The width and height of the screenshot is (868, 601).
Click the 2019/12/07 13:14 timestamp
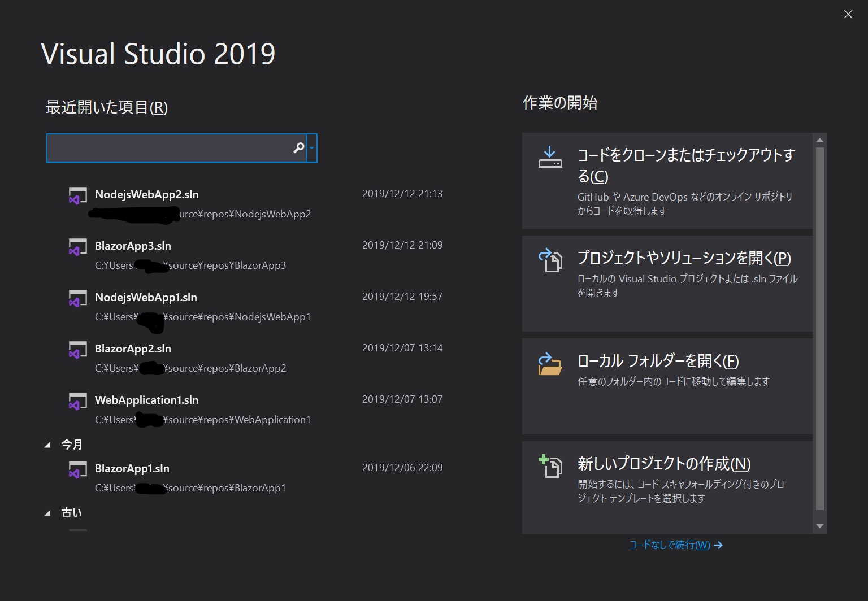pyautogui.click(x=402, y=348)
